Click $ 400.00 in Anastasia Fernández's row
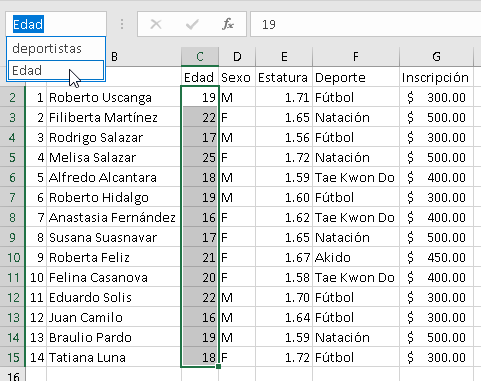Screen dimensions: 481x381 pyautogui.click(x=436, y=217)
